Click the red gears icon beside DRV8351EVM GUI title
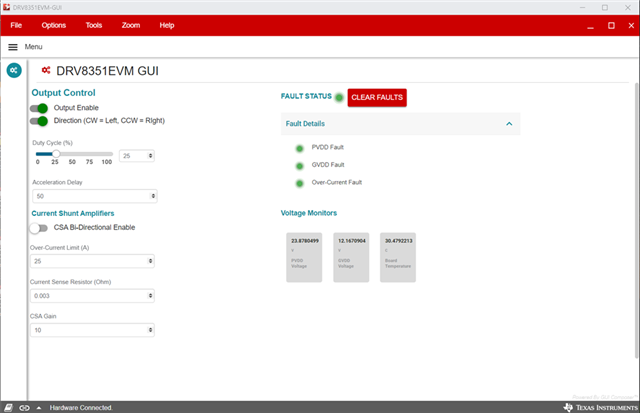The width and height of the screenshot is (640, 413). tap(46, 70)
